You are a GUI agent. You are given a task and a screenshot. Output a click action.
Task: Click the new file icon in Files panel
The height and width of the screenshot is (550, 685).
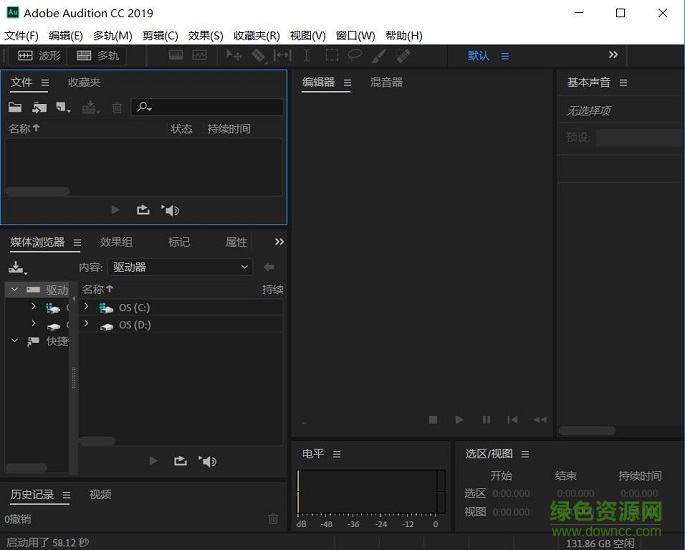[x=63, y=107]
